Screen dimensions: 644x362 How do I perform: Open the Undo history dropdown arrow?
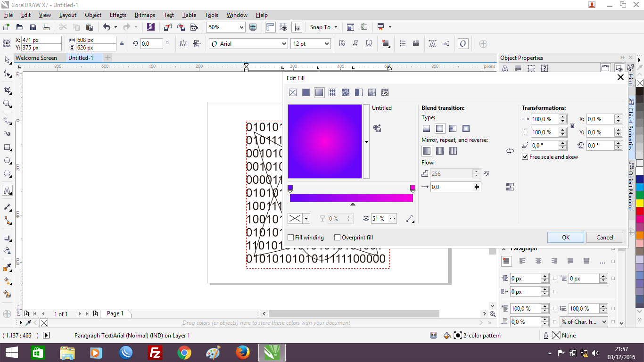116,27
